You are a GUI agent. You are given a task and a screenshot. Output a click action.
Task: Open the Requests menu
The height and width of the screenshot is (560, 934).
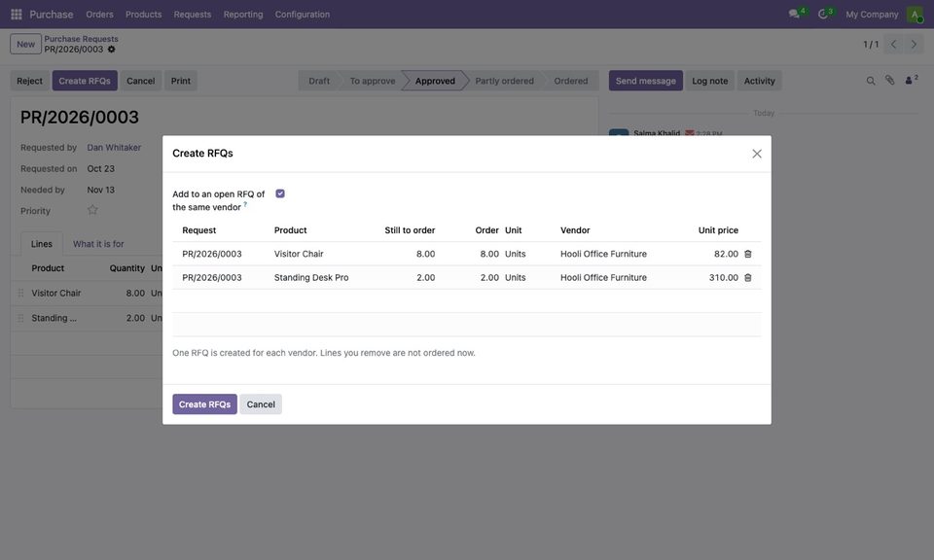pos(193,15)
